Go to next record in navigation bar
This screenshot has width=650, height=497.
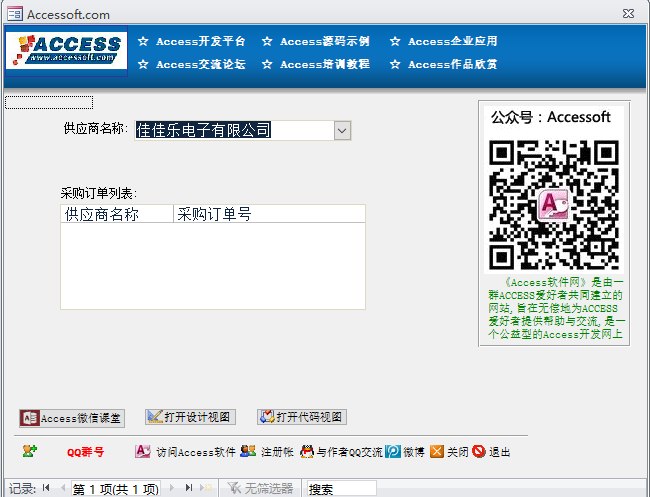point(172,488)
